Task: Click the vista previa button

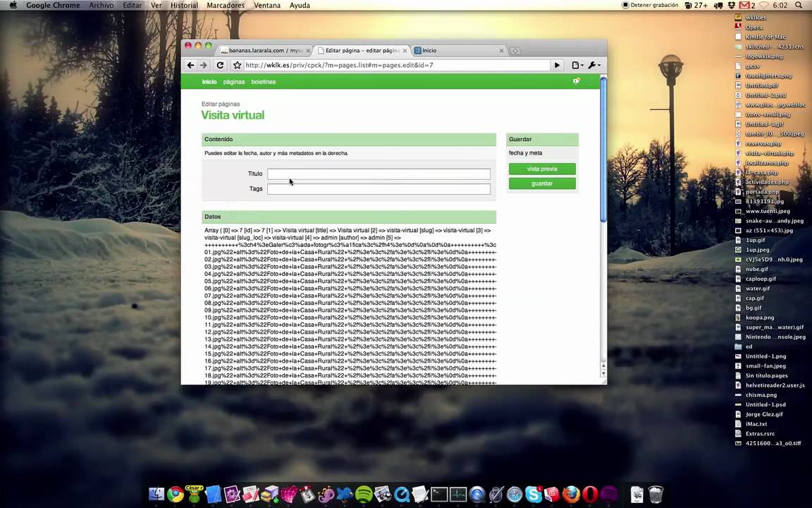Action: tap(542, 169)
